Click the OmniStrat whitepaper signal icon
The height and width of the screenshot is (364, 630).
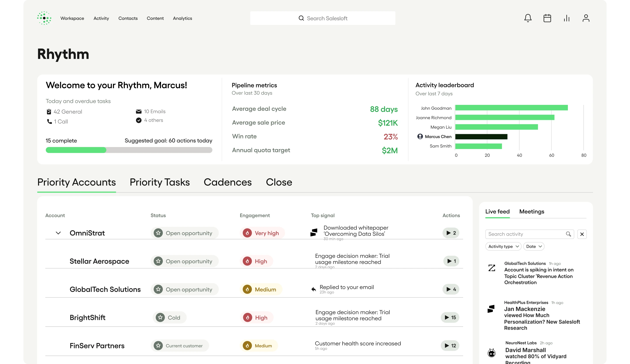[x=314, y=232]
